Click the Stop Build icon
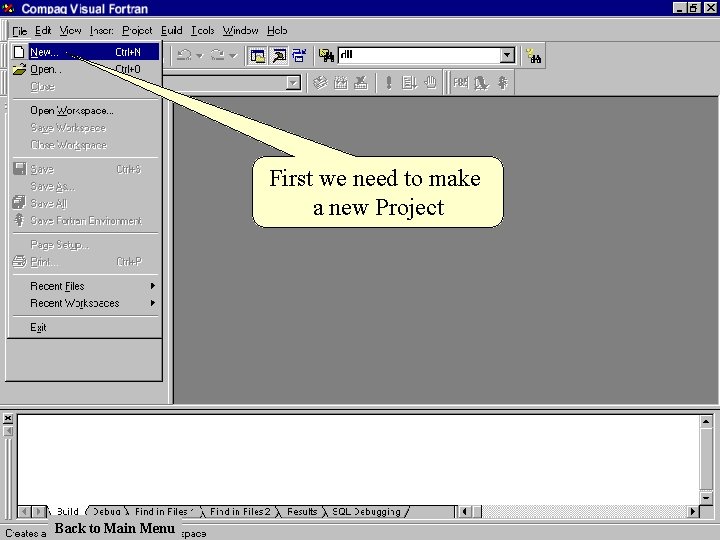Viewport: 720px width, 540px height. pyautogui.click(x=361, y=83)
